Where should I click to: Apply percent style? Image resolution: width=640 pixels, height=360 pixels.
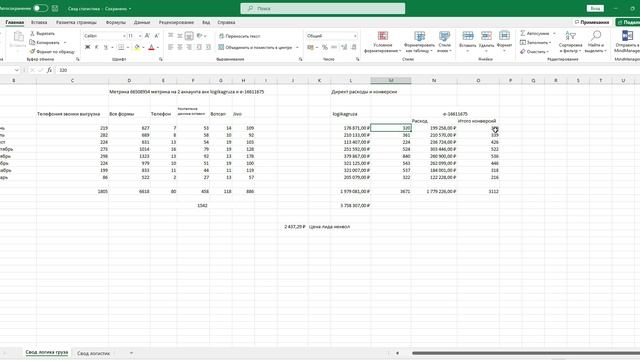[x=325, y=47]
